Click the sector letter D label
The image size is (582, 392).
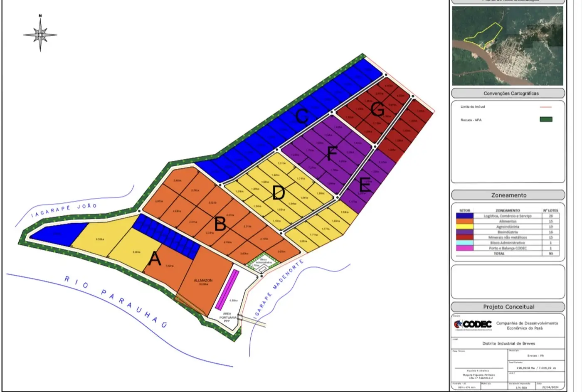279,193
